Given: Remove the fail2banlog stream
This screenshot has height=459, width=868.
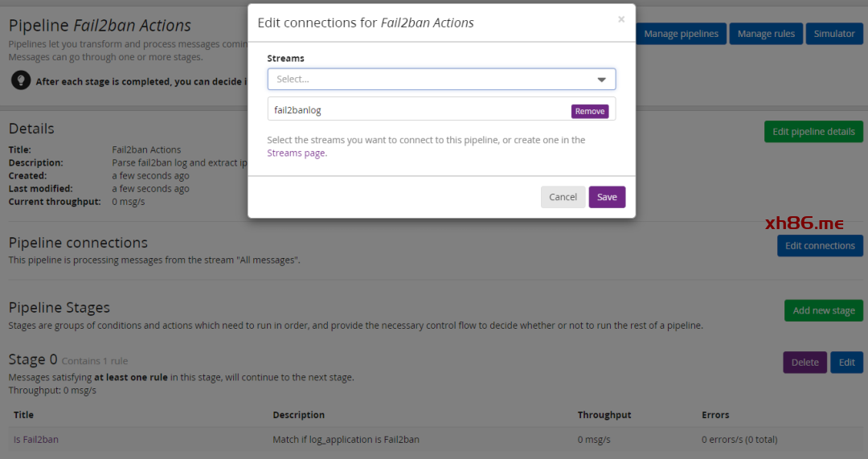Looking at the screenshot, I should point(589,111).
